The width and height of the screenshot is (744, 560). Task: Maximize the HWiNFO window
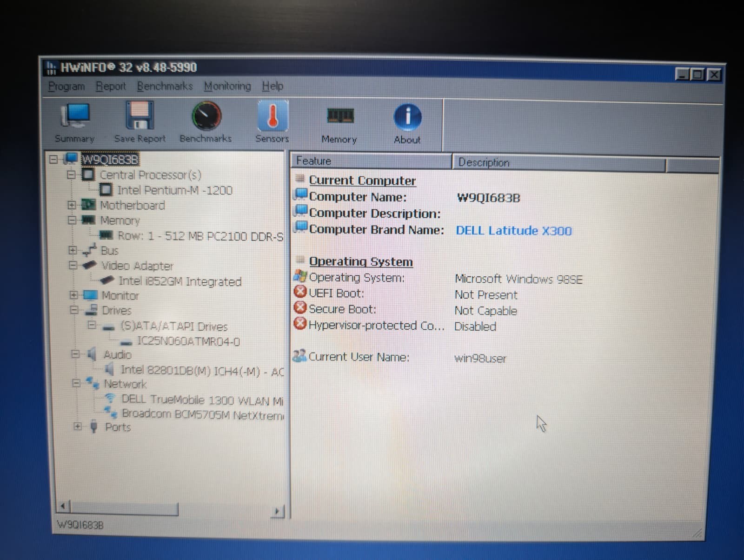click(x=698, y=74)
